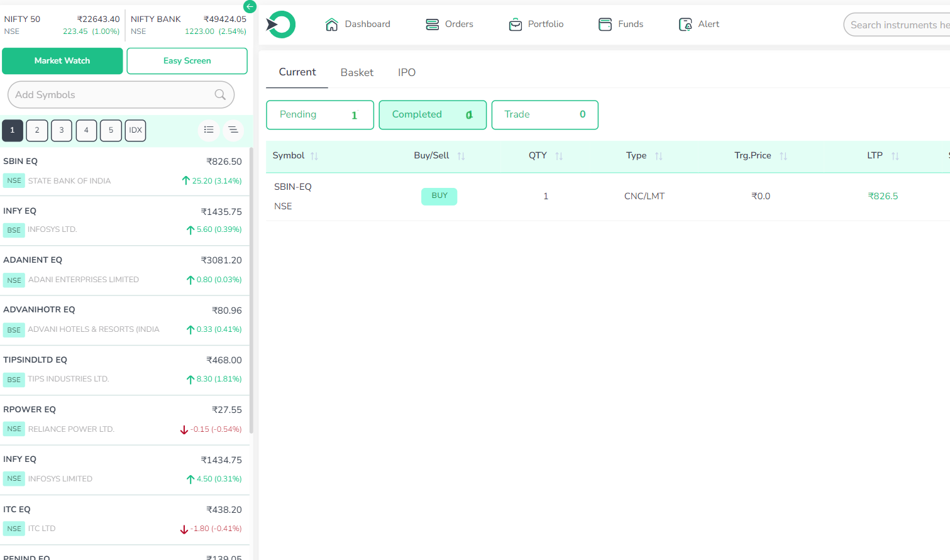This screenshot has width=950, height=560.
Task: Click the Add Symbols magnifier icon
Action: coord(220,95)
